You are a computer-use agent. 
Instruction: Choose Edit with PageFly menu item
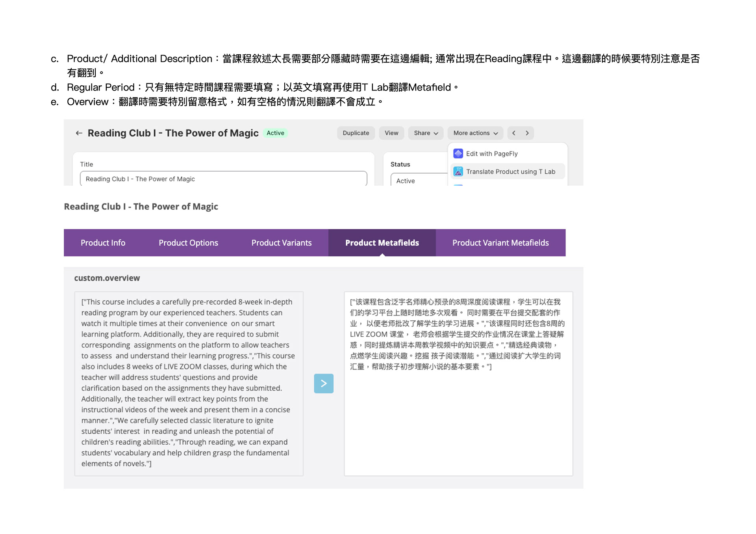492,153
